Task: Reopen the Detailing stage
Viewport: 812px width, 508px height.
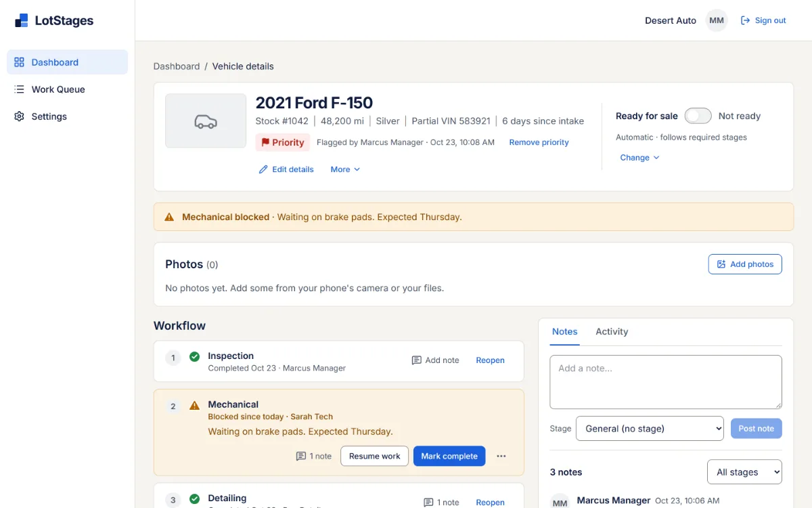Action: coord(490,503)
